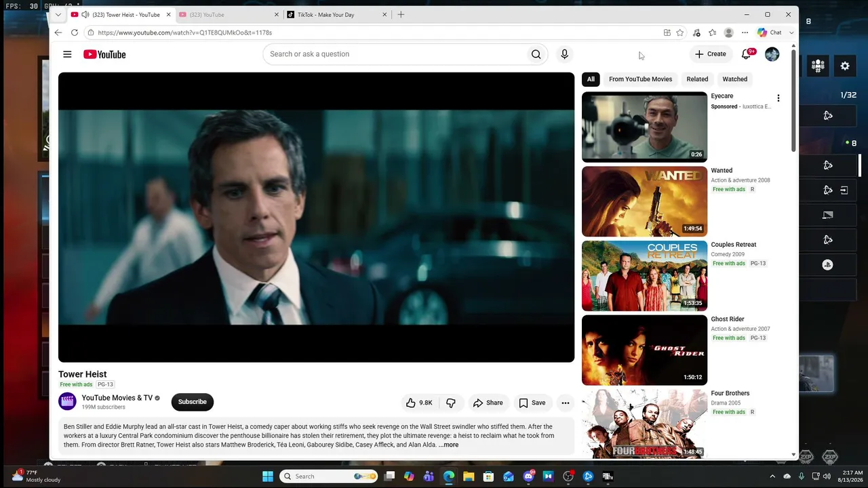This screenshot has height=488, width=868.
Task: Mute the Tower Heist tab audio
Action: point(85,14)
